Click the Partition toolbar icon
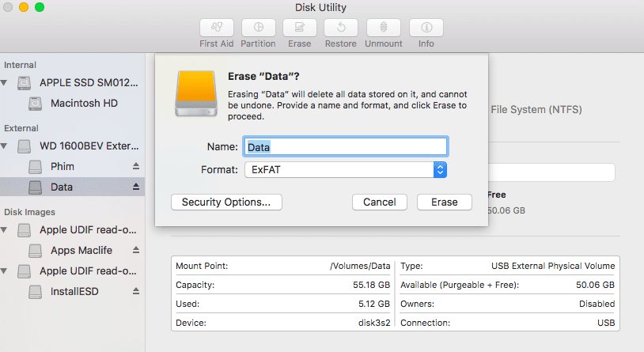Screen dimensions: 644x352 point(258,28)
